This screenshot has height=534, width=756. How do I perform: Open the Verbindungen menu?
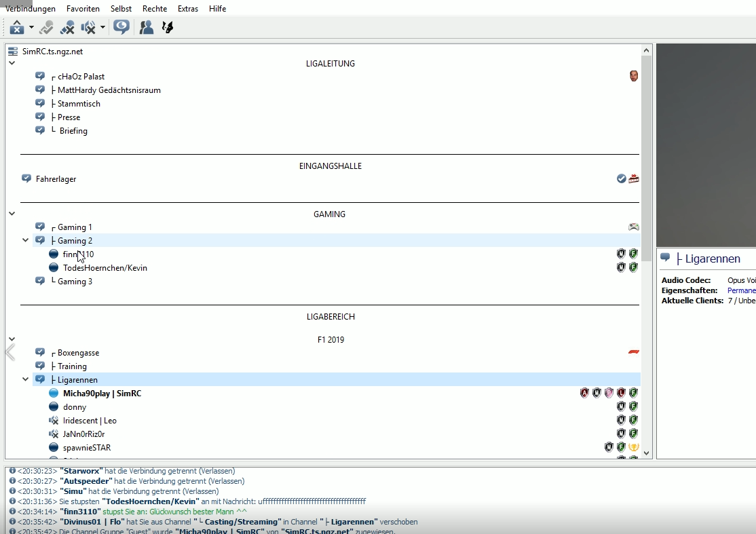tap(31, 9)
